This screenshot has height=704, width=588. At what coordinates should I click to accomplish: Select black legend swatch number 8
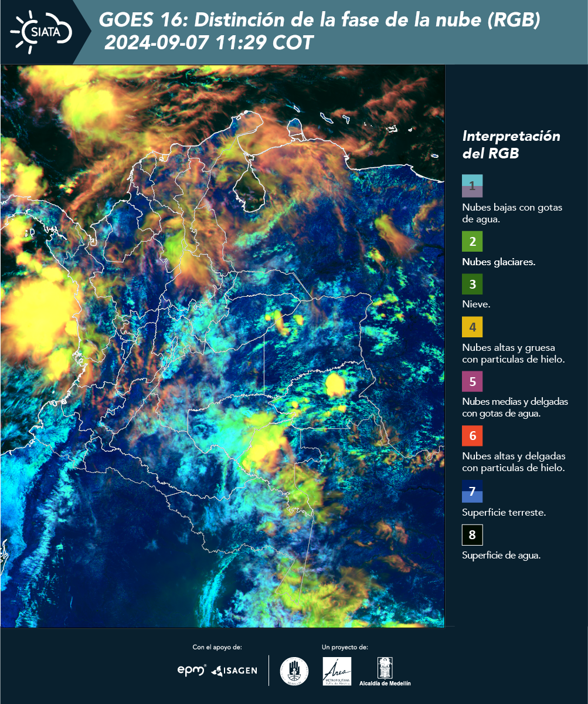(x=472, y=534)
